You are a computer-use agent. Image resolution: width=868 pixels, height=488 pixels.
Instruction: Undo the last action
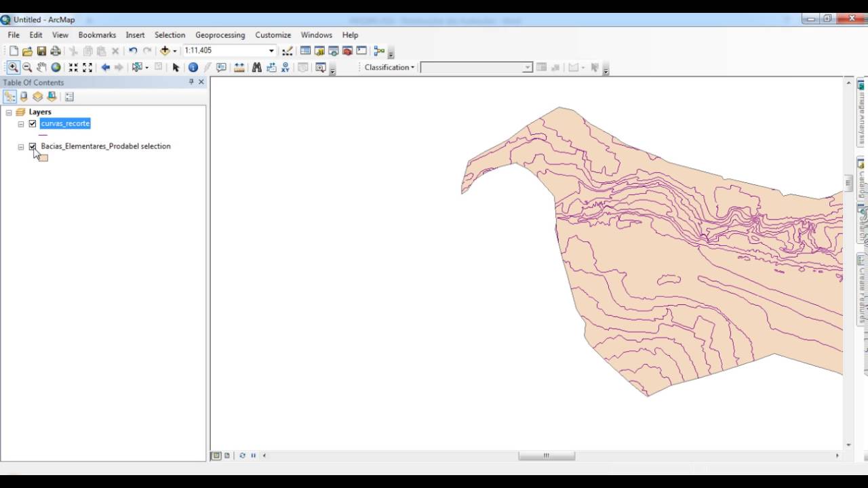click(133, 51)
